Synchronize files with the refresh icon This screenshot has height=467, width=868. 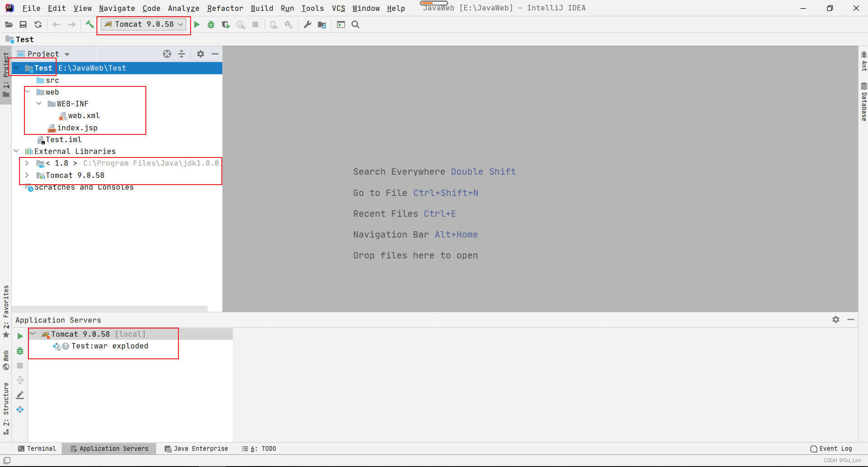point(38,24)
